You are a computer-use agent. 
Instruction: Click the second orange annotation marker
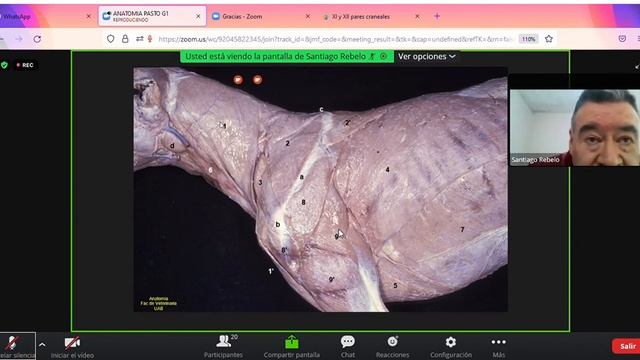coord(257,80)
